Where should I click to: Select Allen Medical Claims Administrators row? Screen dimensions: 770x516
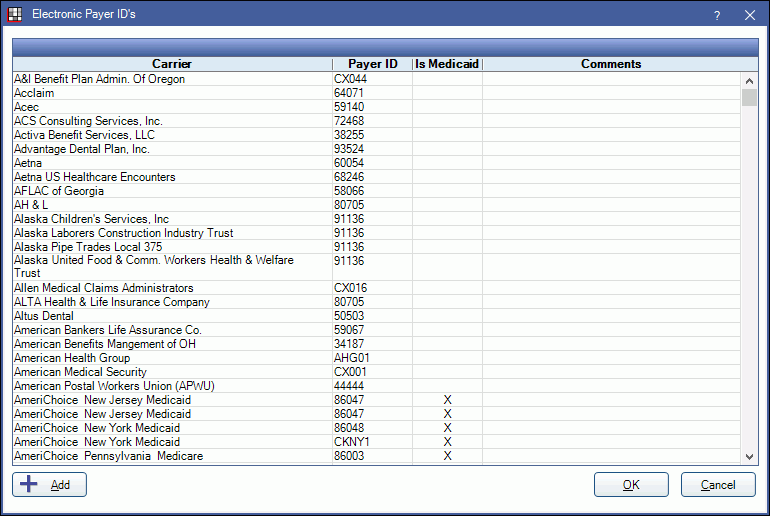tap(377, 288)
